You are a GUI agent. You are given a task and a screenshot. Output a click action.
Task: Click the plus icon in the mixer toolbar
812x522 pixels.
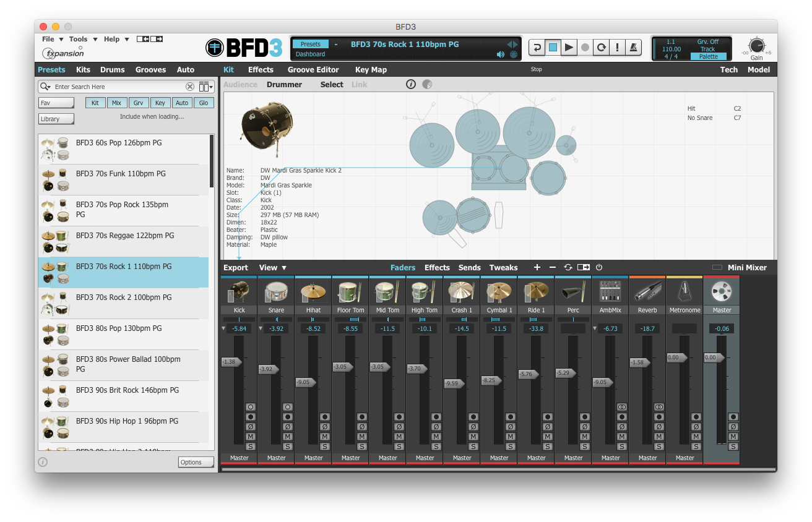(x=537, y=267)
